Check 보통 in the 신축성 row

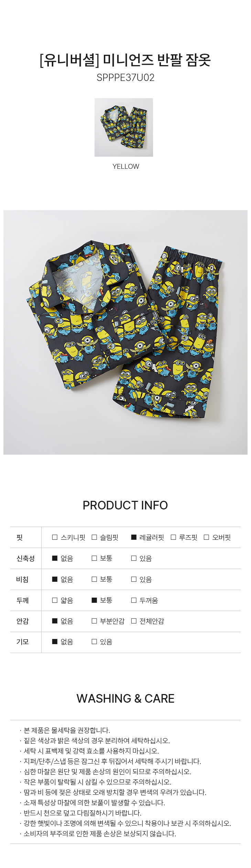point(94,558)
